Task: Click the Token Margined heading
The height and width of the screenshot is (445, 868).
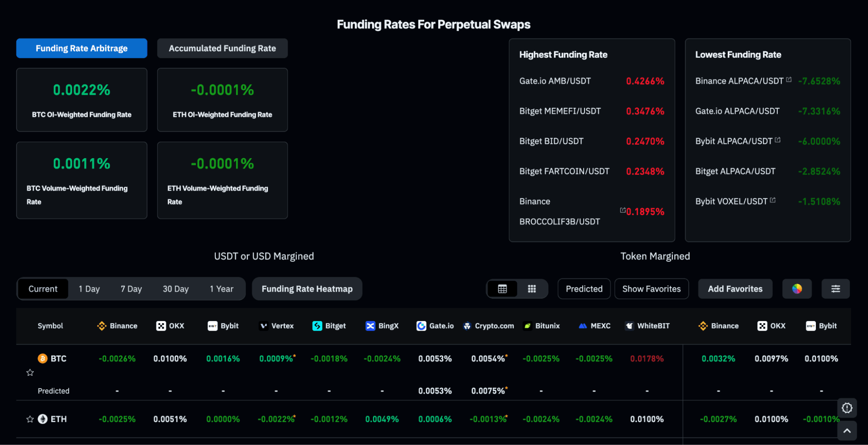Action: (655, 256)
